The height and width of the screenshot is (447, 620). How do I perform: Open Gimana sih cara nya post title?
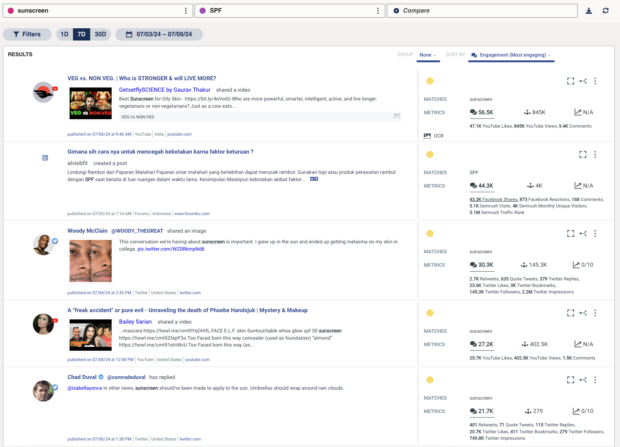[160, 152]
